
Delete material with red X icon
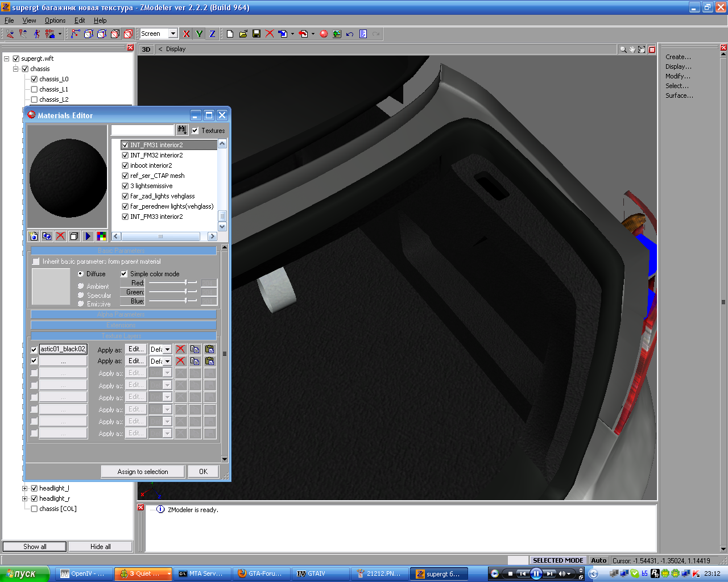[60, 236]
